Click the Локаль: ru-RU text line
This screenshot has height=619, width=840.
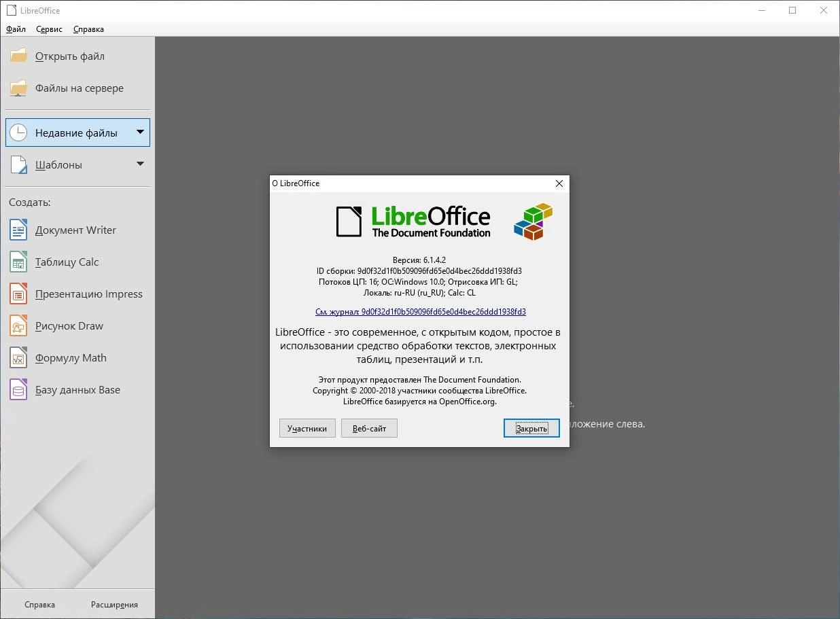[419, 293]
